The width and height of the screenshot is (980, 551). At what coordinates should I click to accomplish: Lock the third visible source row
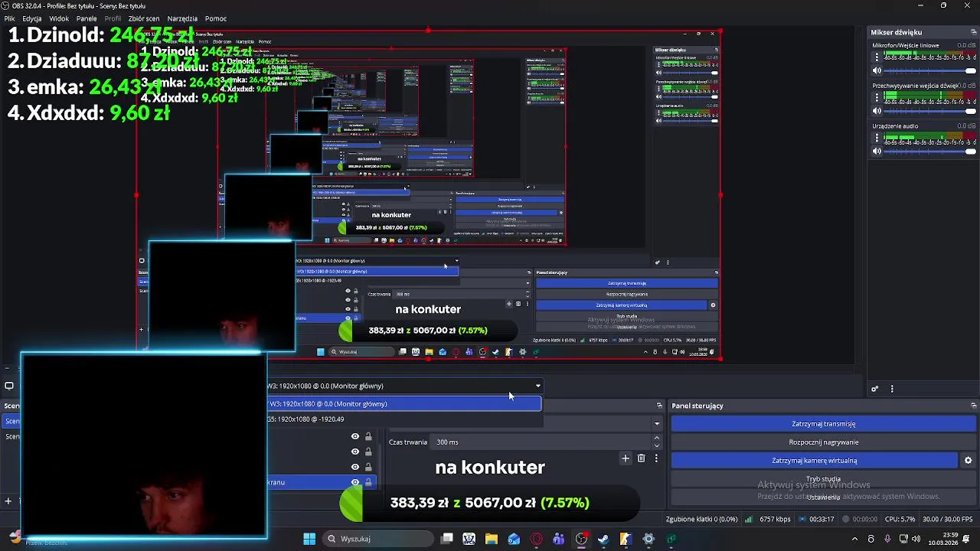coord(368,467)
